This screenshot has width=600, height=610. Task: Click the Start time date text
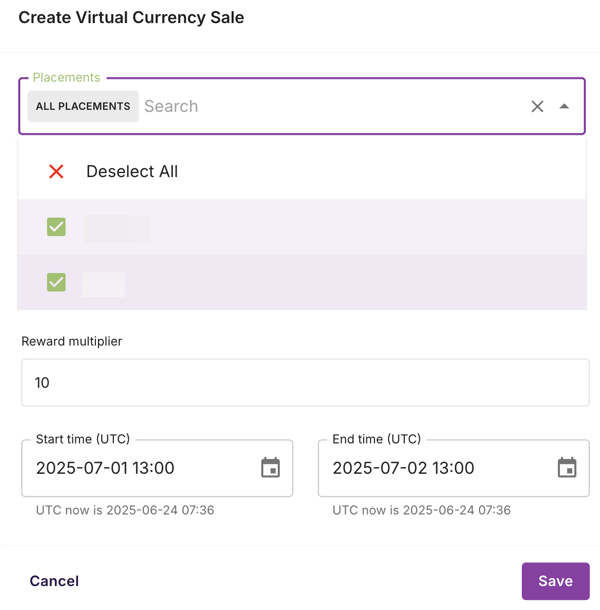pos(105,468)
